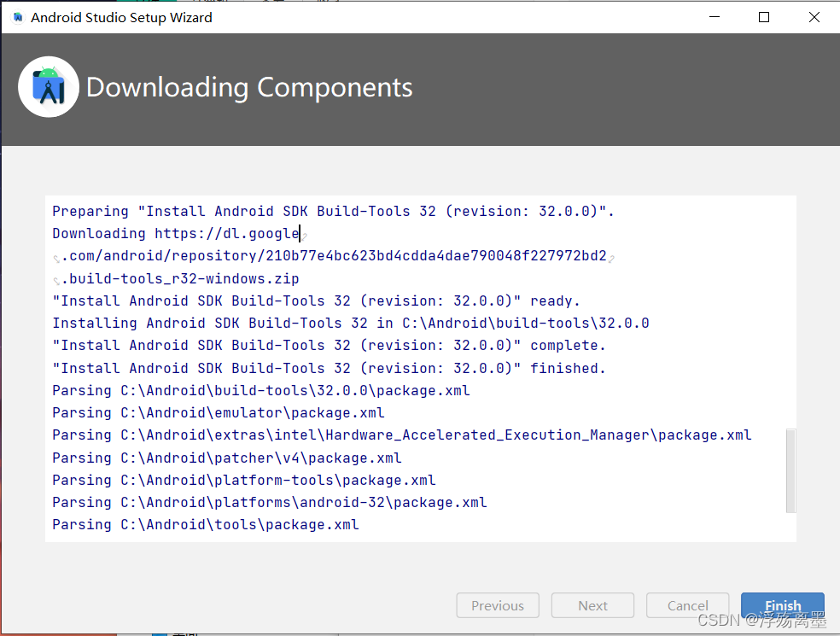Click the repository hash URL line
Screen dimensions: 840x636
335,255
